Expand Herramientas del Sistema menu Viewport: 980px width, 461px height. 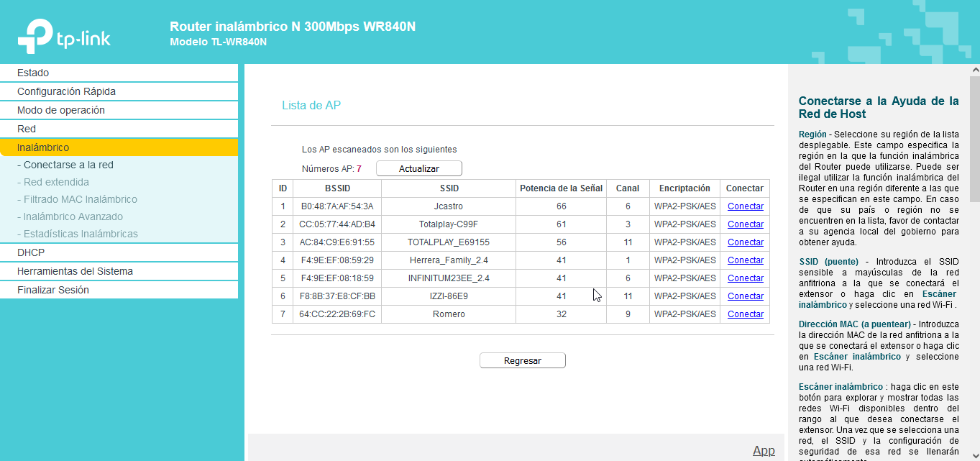[x=75, y=271]
